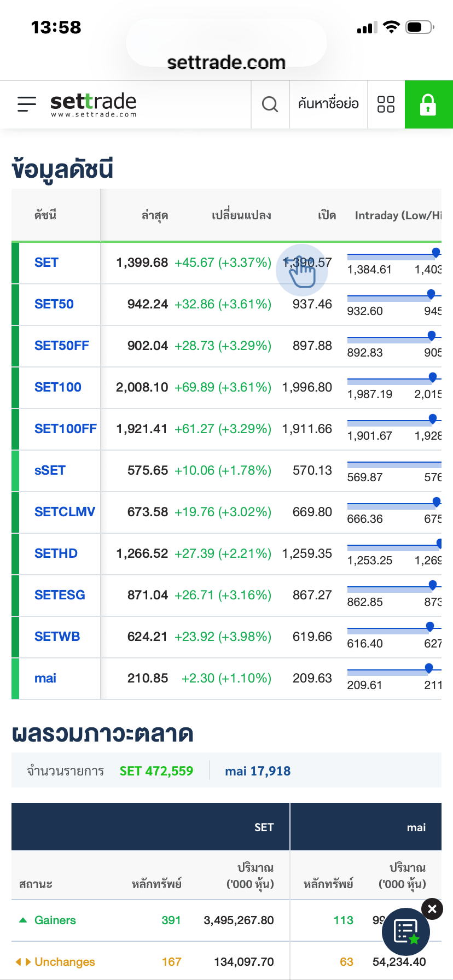Open the floating watchlist star button
Screen dimensions: 453x980
pos(406,932)
